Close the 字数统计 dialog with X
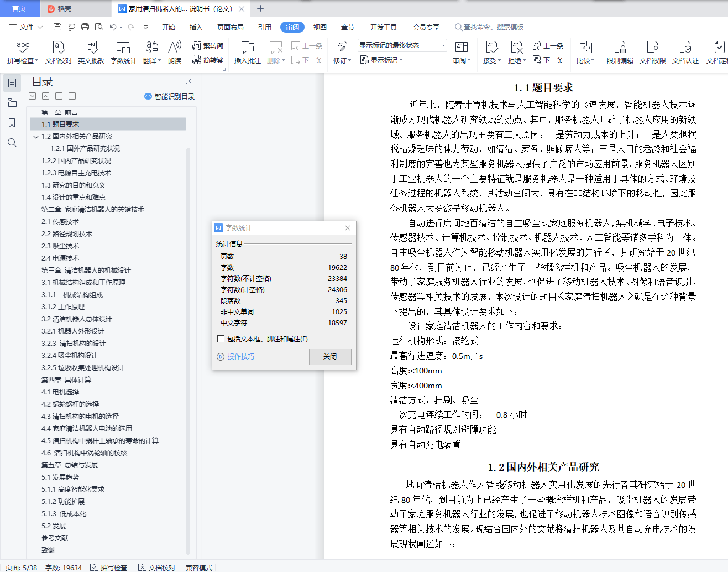The width and height of the screenshot is (728, 572). [x=348, y=228]
